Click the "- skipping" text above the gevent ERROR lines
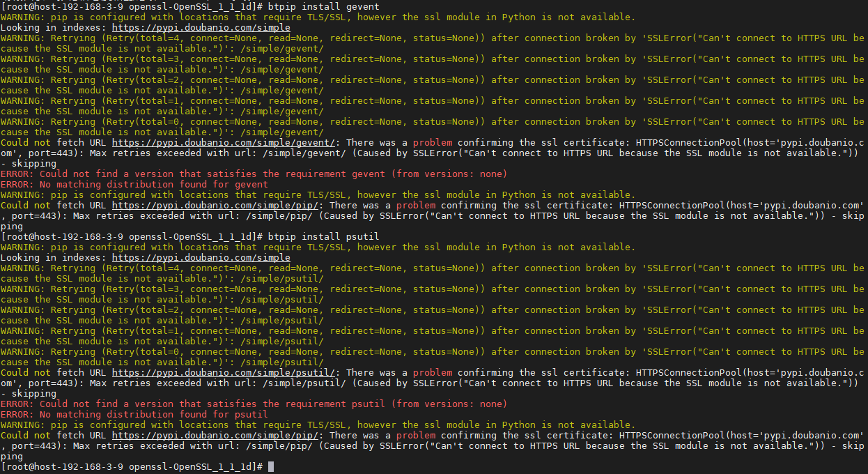This screenshot has height=474, width=868. pos(29,164)
